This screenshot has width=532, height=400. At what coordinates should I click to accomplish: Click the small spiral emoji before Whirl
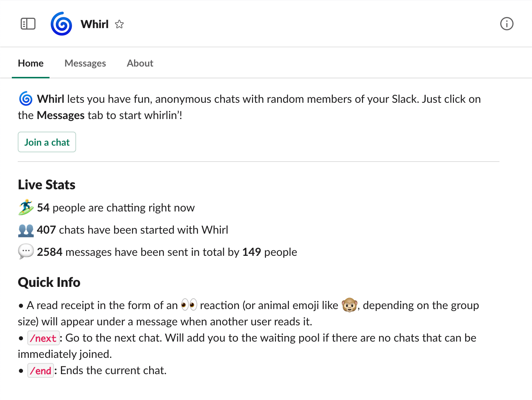[26, 99]
